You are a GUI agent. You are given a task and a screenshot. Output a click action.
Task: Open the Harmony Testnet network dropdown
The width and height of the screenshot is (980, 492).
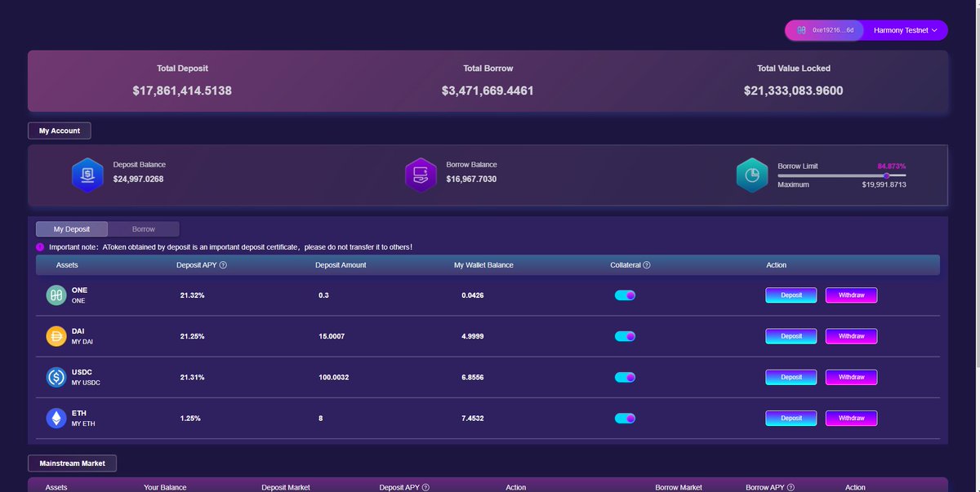(x=906, y=30)
